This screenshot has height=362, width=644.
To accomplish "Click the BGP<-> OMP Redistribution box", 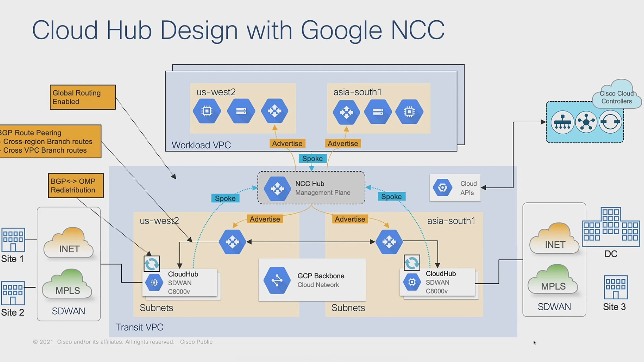I will coord(76,186).
